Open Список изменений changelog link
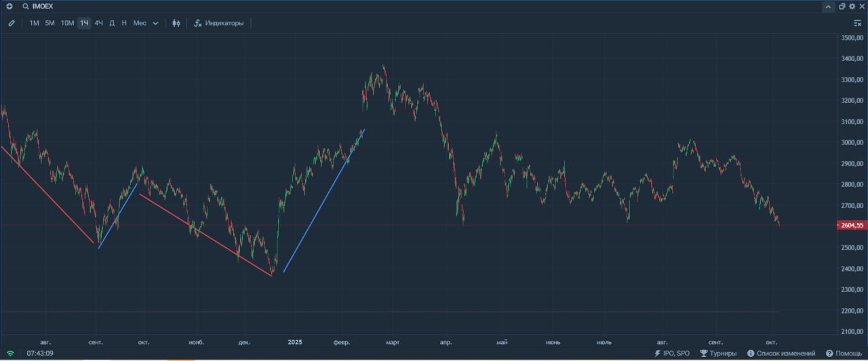868x361 pixels. click(x=781, y=354)
